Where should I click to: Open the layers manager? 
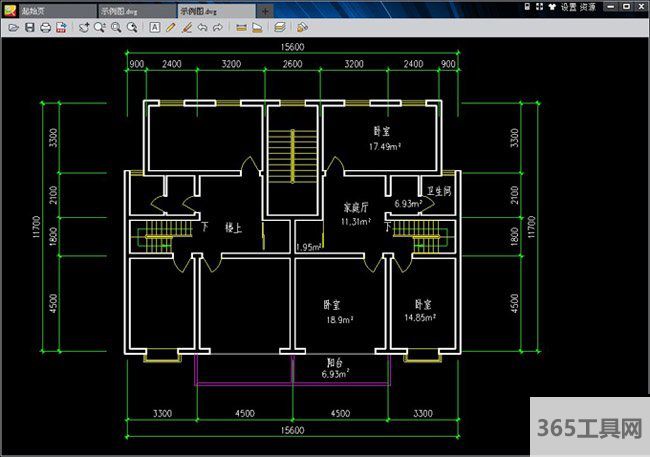tap(279, 27)
